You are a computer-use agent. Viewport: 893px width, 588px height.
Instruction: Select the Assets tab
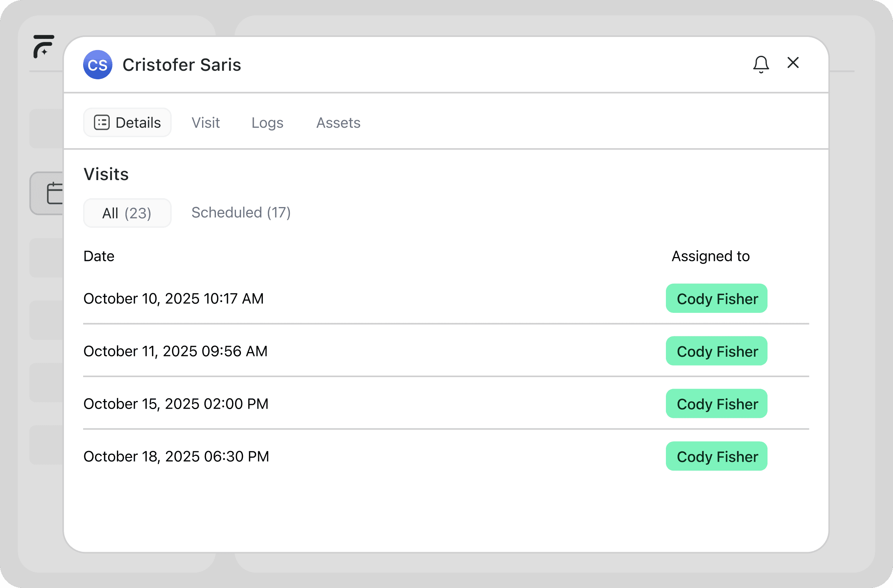click(x=338, y=123)
